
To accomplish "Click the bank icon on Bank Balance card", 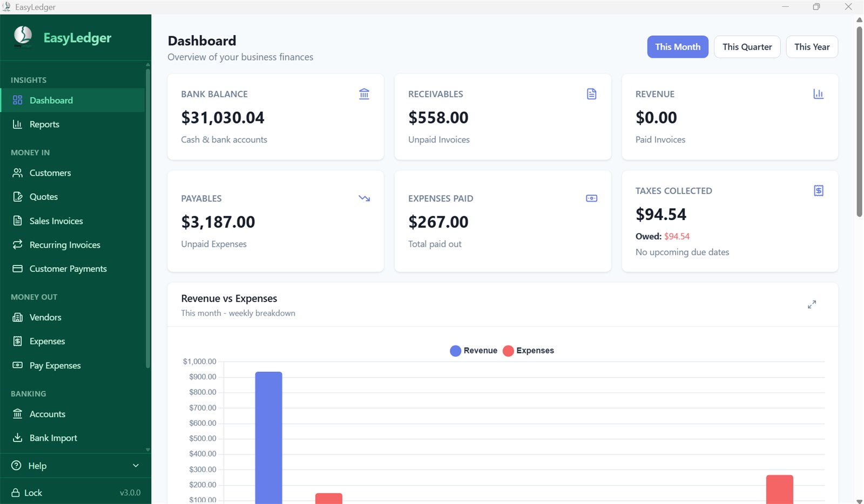I will point(364,94).
